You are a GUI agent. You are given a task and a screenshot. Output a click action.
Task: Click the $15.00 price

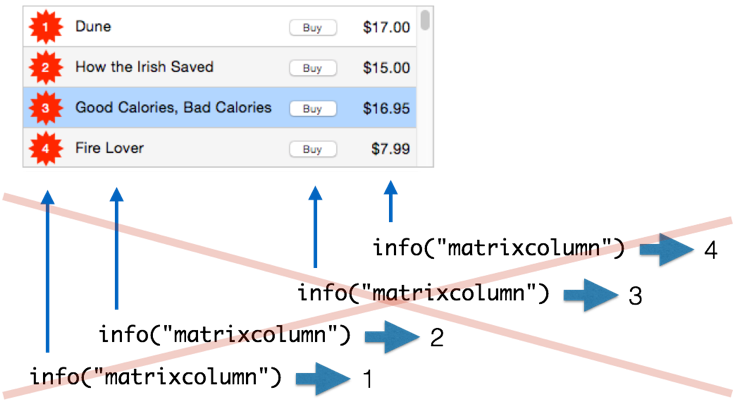tap(386, 67)
